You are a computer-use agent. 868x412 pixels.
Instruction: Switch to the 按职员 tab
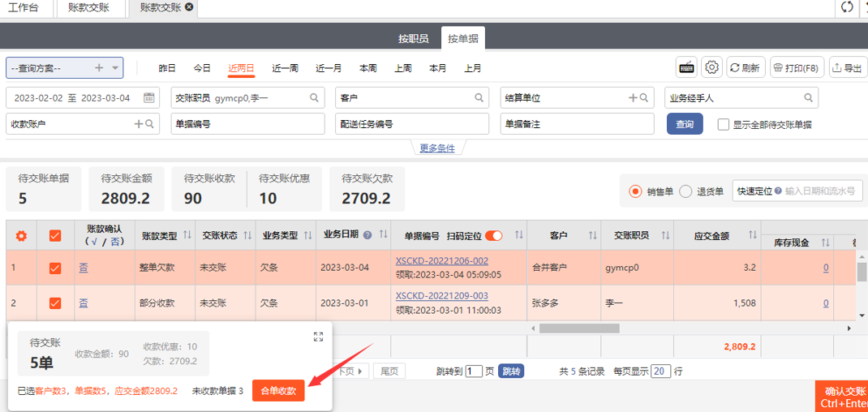tap(413, 38)
